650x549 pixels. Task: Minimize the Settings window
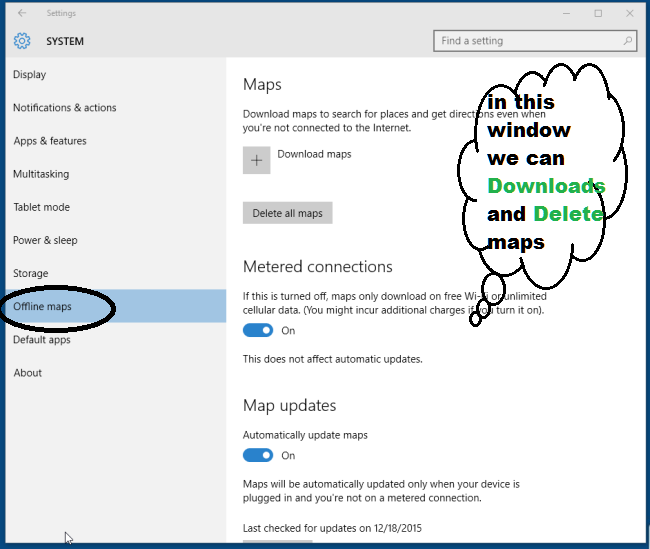(566, 13)
